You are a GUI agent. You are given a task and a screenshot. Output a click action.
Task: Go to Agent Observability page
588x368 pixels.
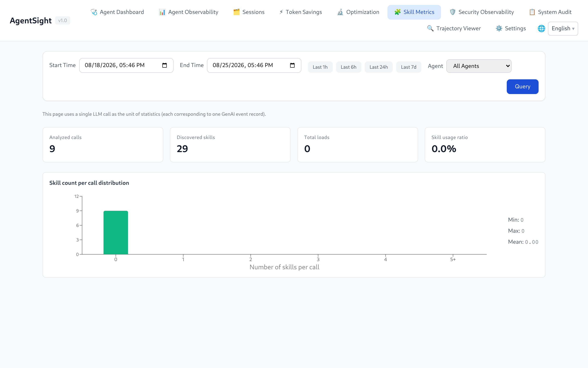tap(189, 12)
